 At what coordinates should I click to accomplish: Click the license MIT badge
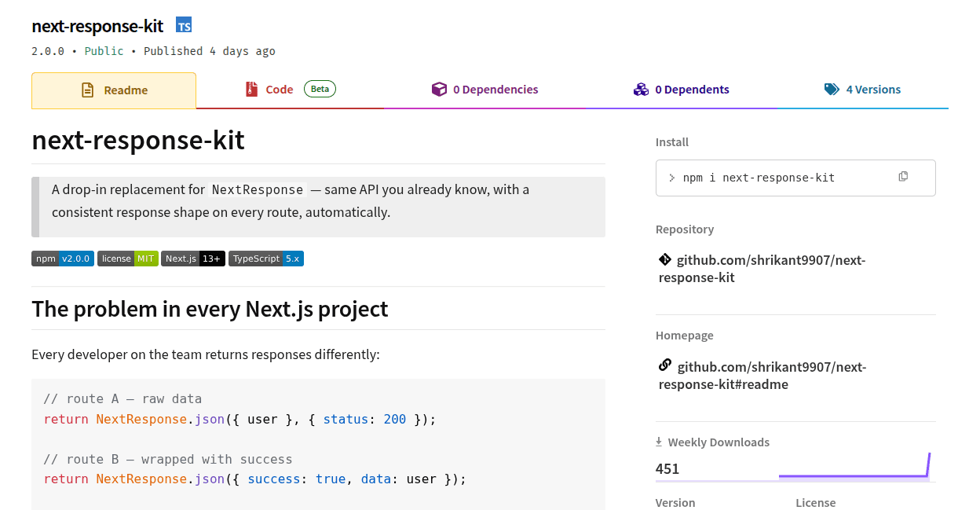pyautogui.click(x=128, y=259)
